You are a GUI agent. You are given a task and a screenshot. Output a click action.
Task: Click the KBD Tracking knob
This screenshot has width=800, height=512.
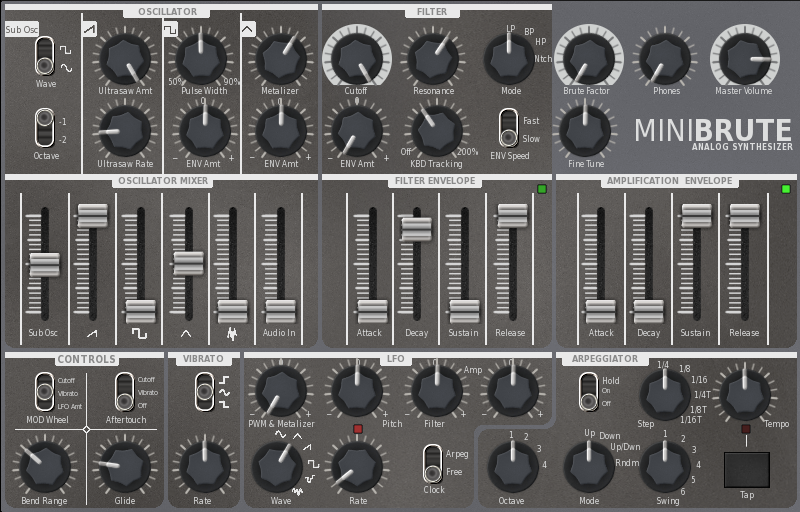tap(437, 131)
